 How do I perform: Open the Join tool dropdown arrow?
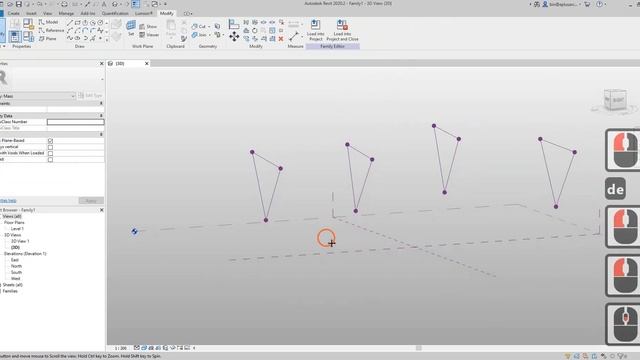210,35
